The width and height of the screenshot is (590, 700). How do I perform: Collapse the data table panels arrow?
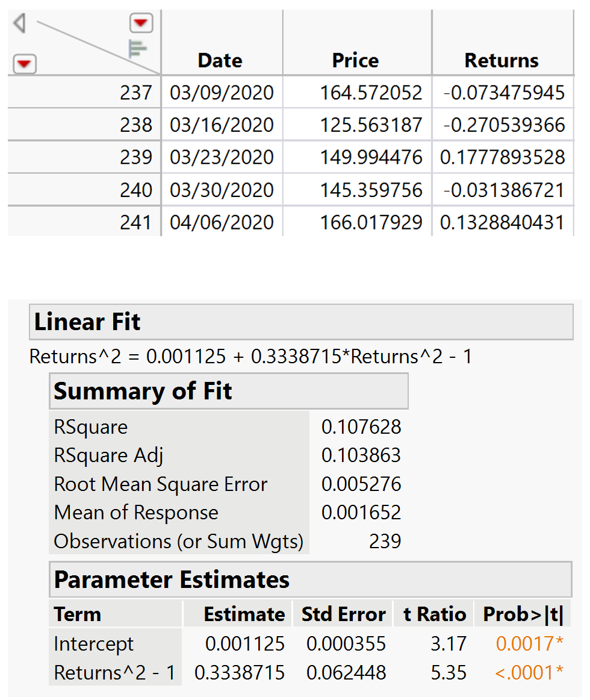point(19,23)
